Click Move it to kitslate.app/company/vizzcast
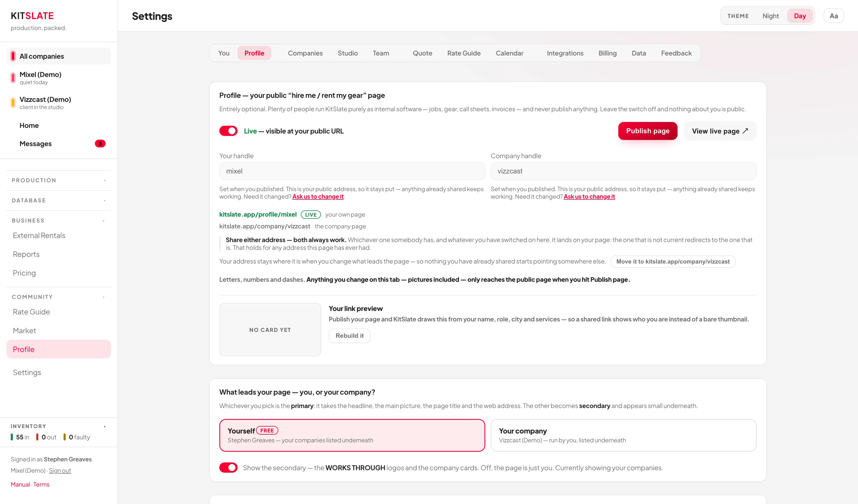The width and height of the screenshot is (858, 504). [x=673, y=262]
